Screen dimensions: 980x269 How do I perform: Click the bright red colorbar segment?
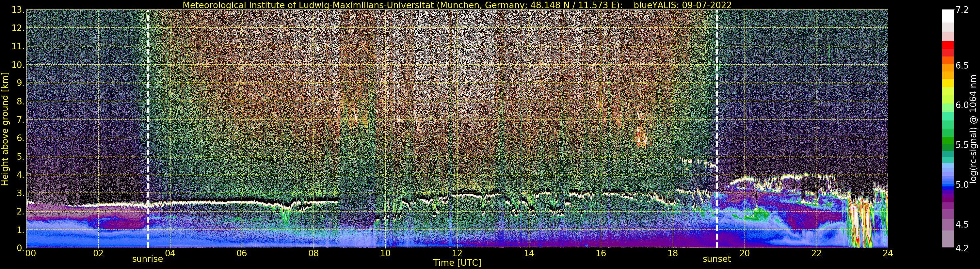click(948, 45)
